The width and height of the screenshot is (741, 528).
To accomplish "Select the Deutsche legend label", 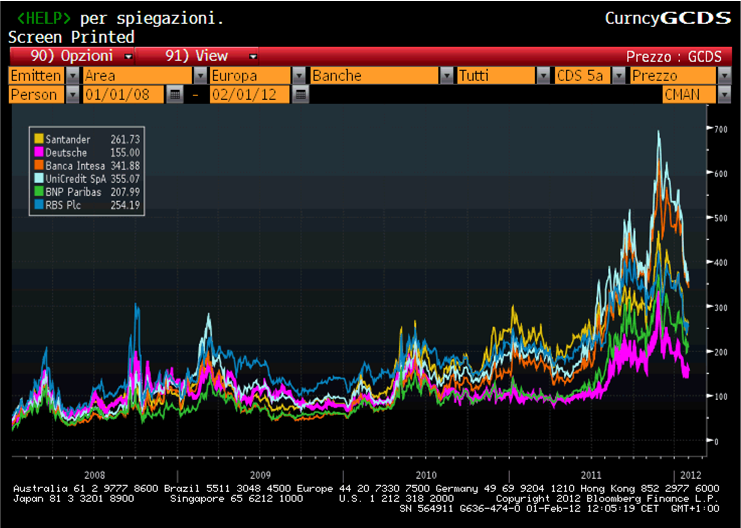I will click(x=66, y=153).
